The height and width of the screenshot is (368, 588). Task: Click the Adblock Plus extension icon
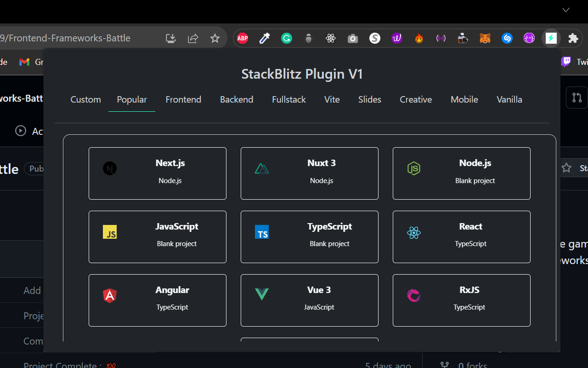pyautogui.click(x=242, y=38)
